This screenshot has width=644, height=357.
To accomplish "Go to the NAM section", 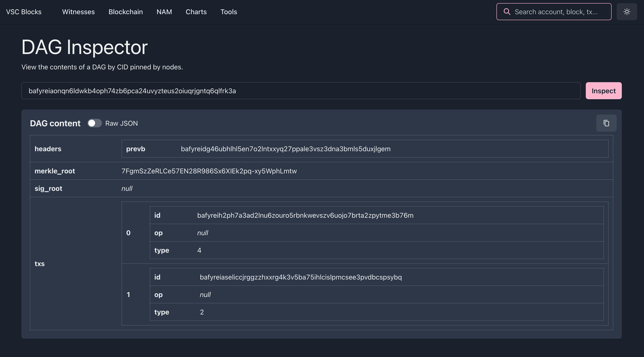I will [164, 12].
